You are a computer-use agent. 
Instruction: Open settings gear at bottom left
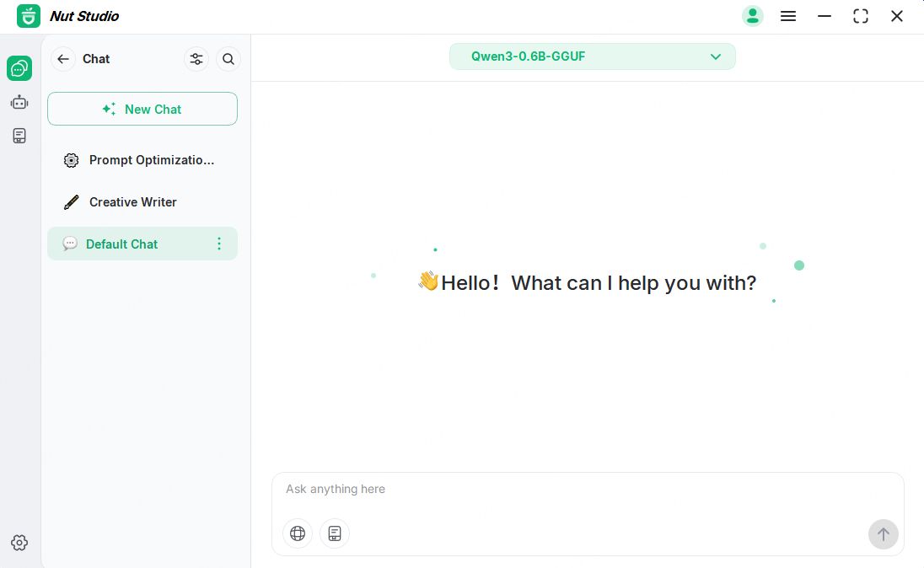pos(19,543)
